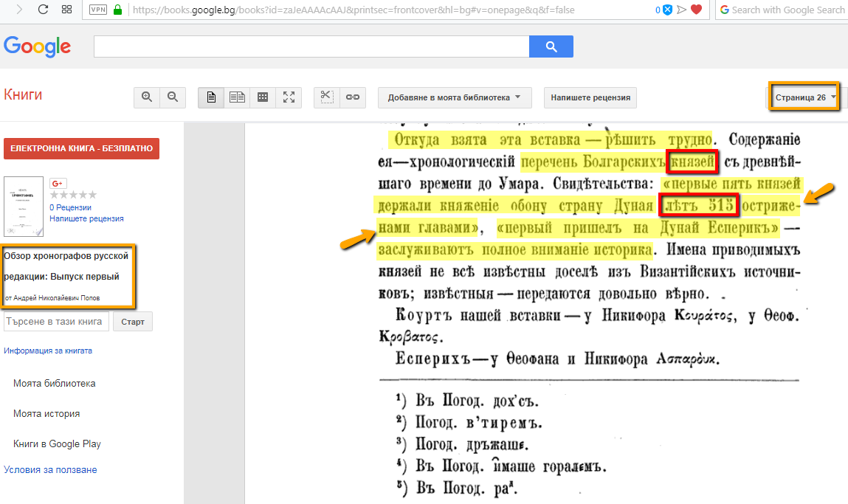Image resolution: width=848 pixels, height=504 pixels.
Task: Click the link chain icon
Action: click(x=353, y=97)
